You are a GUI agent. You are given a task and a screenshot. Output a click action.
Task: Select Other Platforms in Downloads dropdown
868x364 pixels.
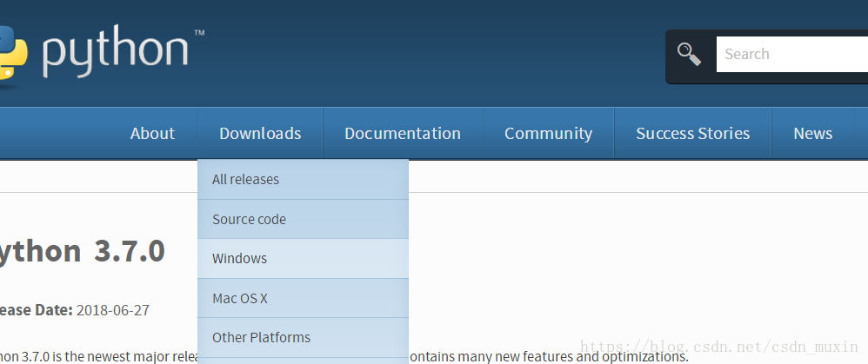point(303,337)
